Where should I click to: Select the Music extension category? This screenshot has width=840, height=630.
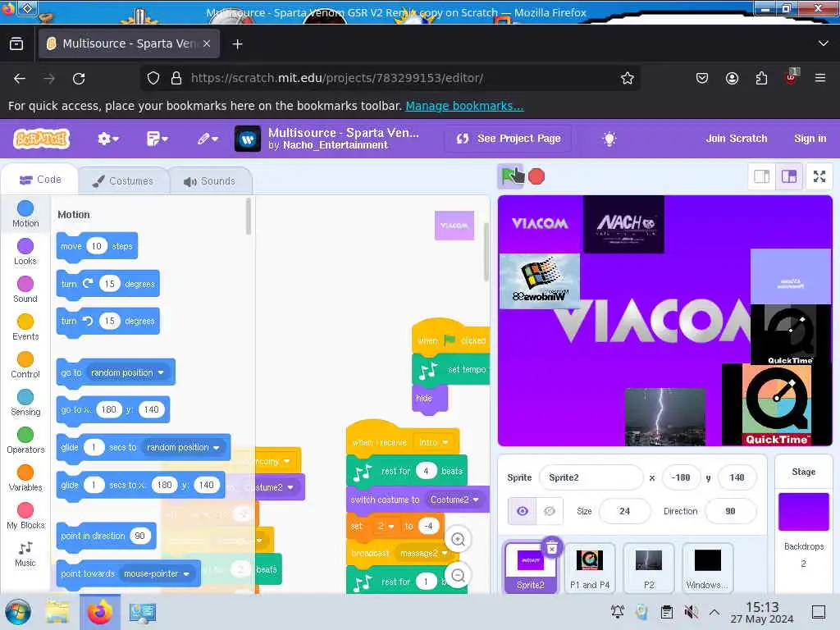25,554
